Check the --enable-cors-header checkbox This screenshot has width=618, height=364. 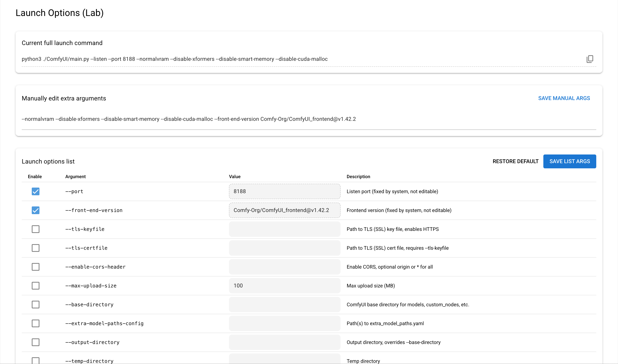(36, 267)
